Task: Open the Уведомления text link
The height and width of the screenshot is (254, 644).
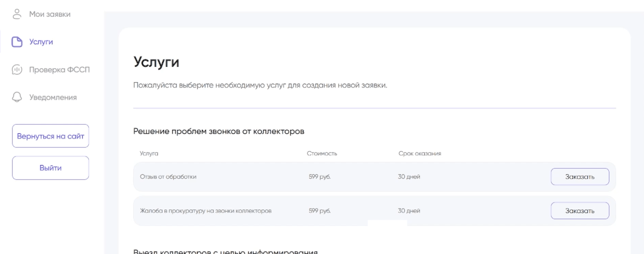Action: (53, 98)
